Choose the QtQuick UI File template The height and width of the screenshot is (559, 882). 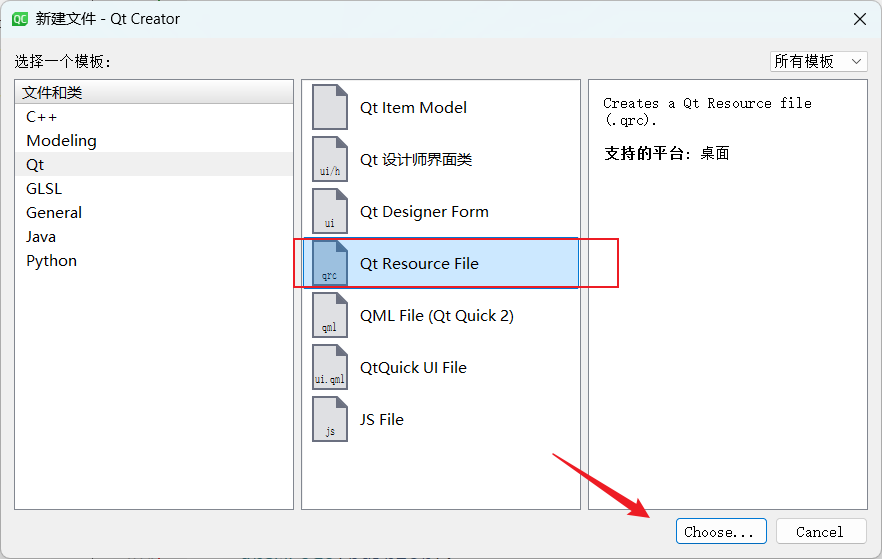pos(441,367)
